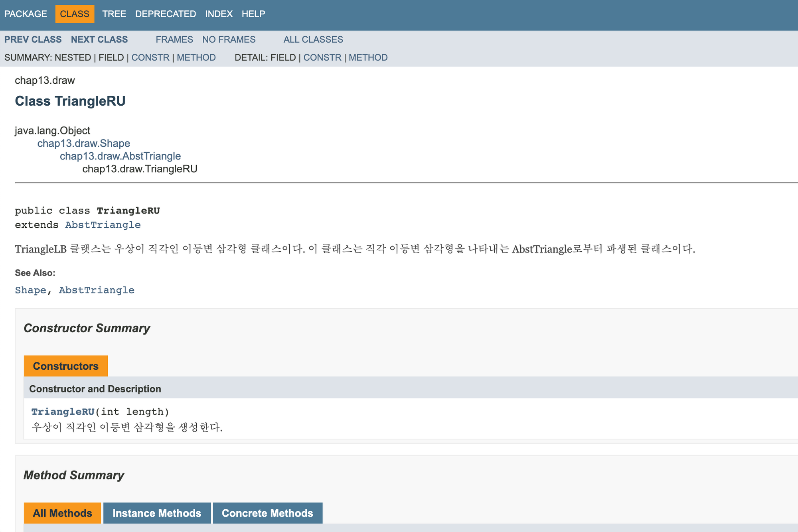Go to PREV CLASS
The width and height of the screenshot is (798, 532).
click(33, 39)
